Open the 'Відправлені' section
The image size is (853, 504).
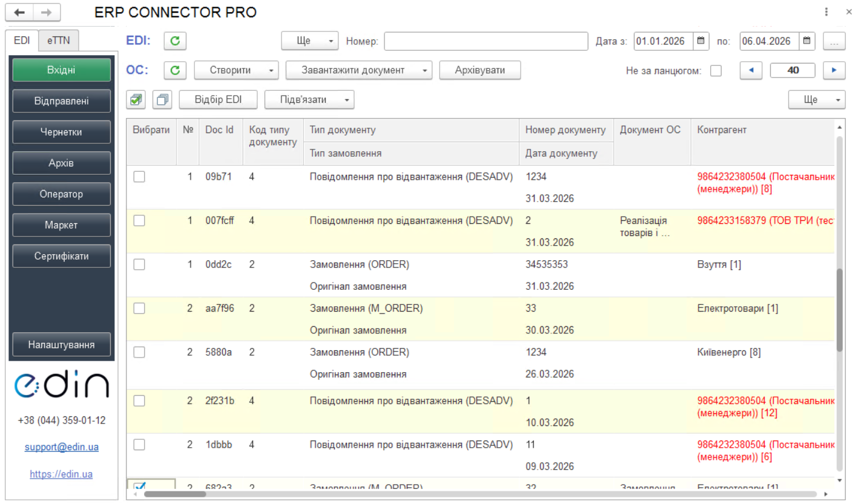(x=61, y=101)
